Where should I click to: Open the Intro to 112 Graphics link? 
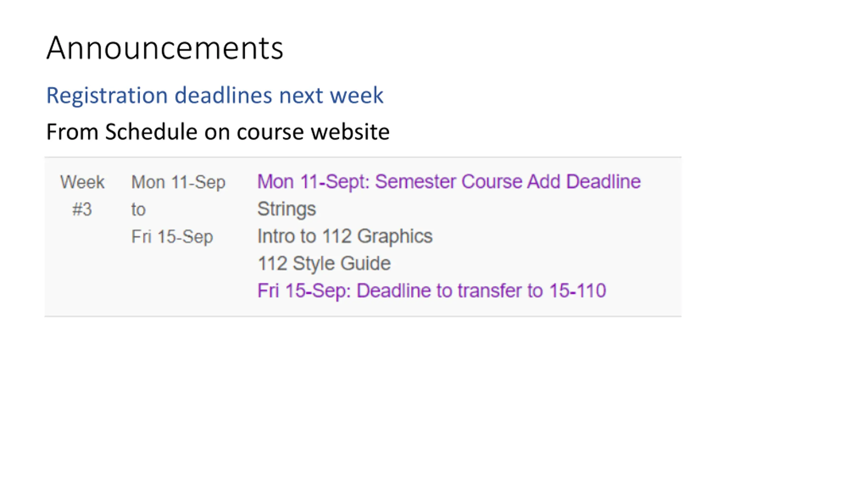pos(345,236)
